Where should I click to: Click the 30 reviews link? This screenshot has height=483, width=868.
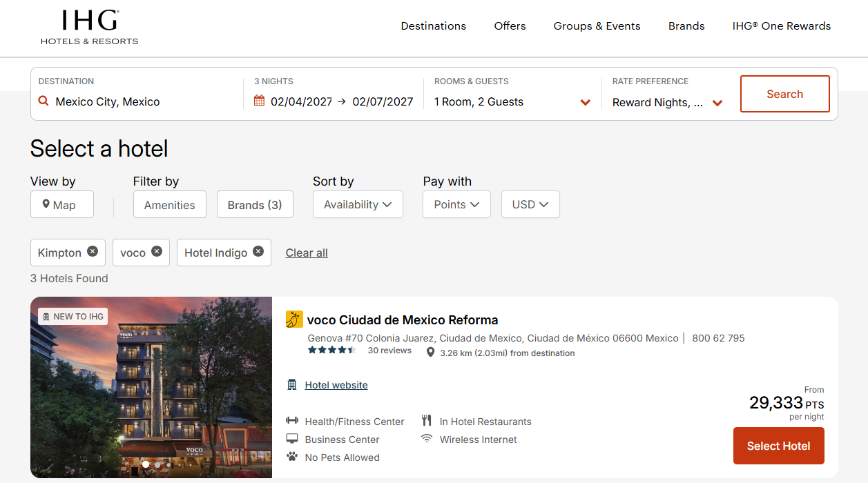(x=389, y=351)
